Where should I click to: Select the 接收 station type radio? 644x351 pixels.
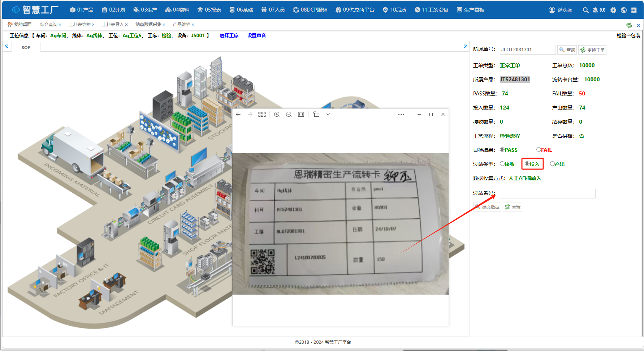pyautogui.click(x=502, y=164)
